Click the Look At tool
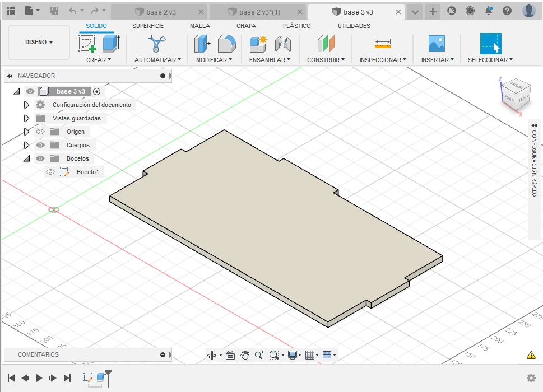 coord(230,354)
